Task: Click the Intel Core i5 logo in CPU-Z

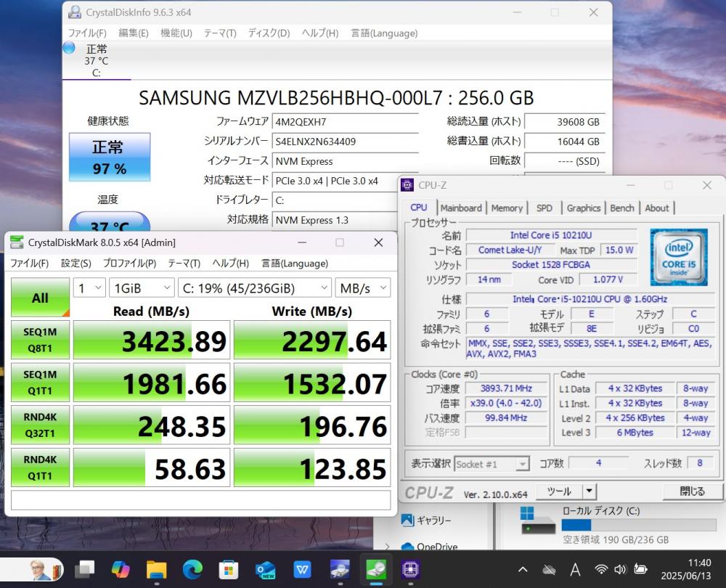Action: pyautogui.click(x=679, y=257)
